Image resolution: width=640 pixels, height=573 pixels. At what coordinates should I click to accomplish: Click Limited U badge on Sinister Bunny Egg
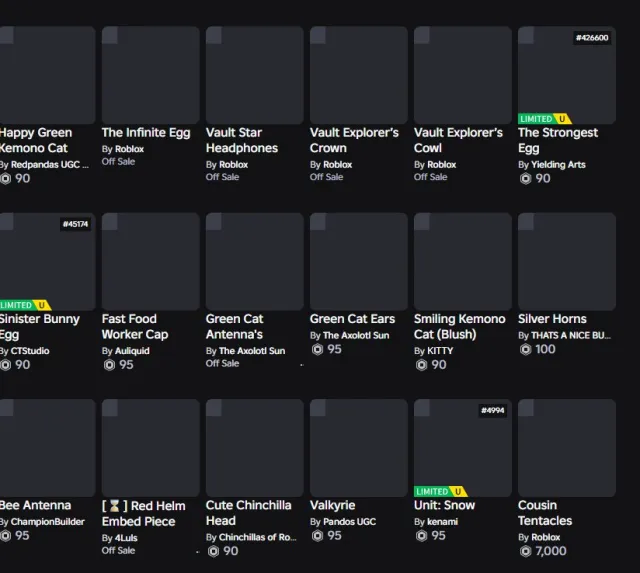coord(25,305)
